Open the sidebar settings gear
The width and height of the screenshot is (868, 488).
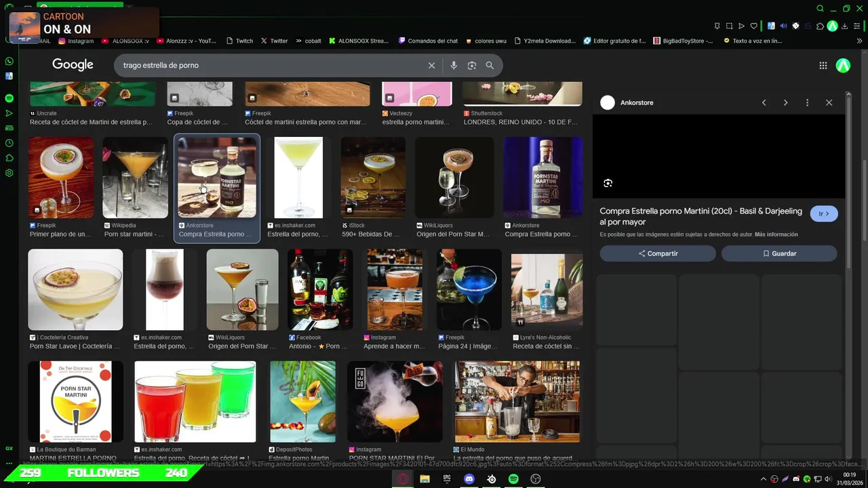(x=9, y=173)
